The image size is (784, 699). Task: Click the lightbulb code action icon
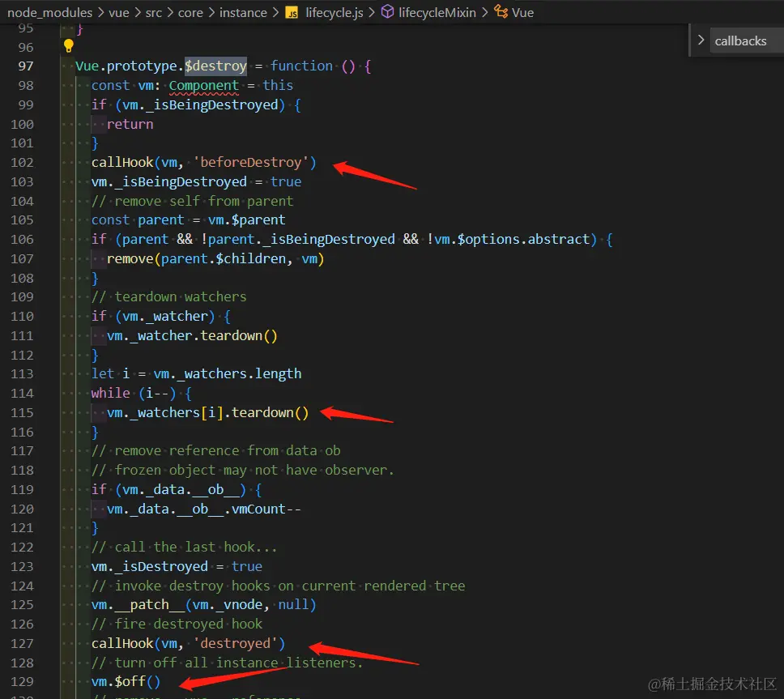point(69,46)
